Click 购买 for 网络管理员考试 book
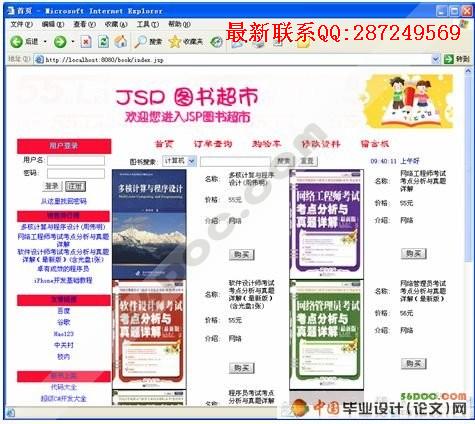This screenshot has width=475, height=424. click(414, 364)
